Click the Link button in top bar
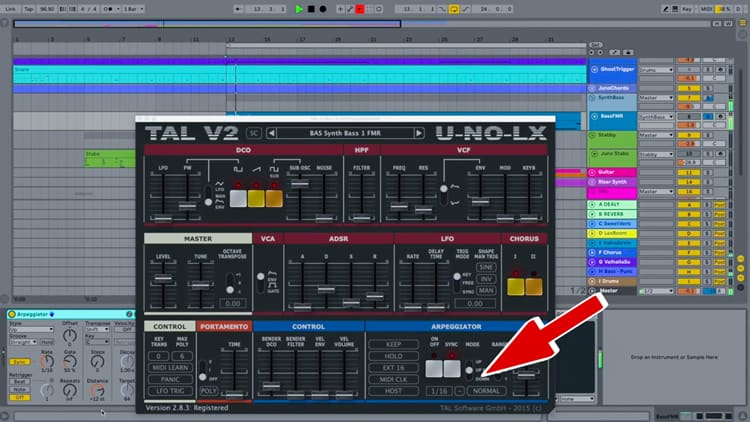Screen dimensions: 750x422 tap(11, 9)
